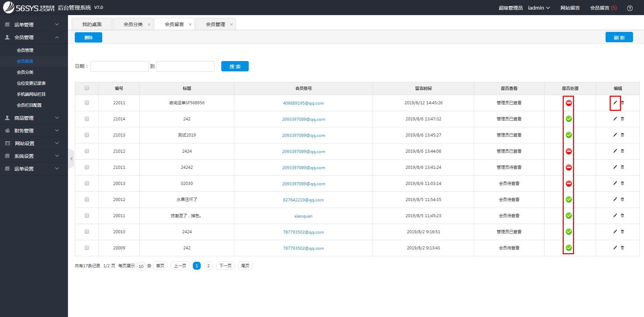Click the first date input field
The image size is (644, 317).
[x=119, y=66]
